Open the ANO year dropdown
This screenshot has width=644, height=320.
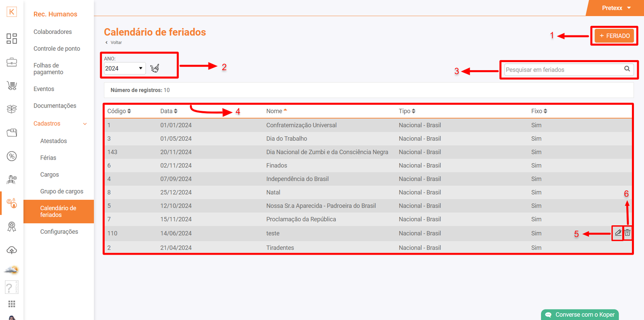coord(124,69)
